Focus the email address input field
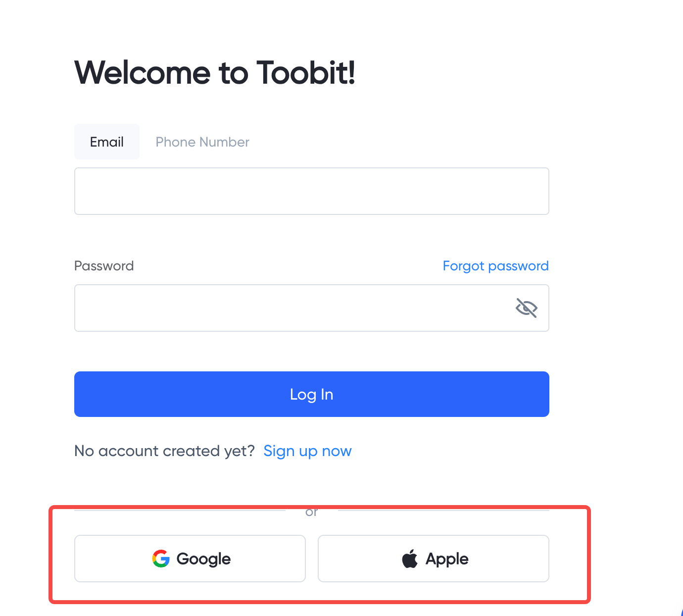This screenshot has width=683, height=616. click(x=311, y=191)
